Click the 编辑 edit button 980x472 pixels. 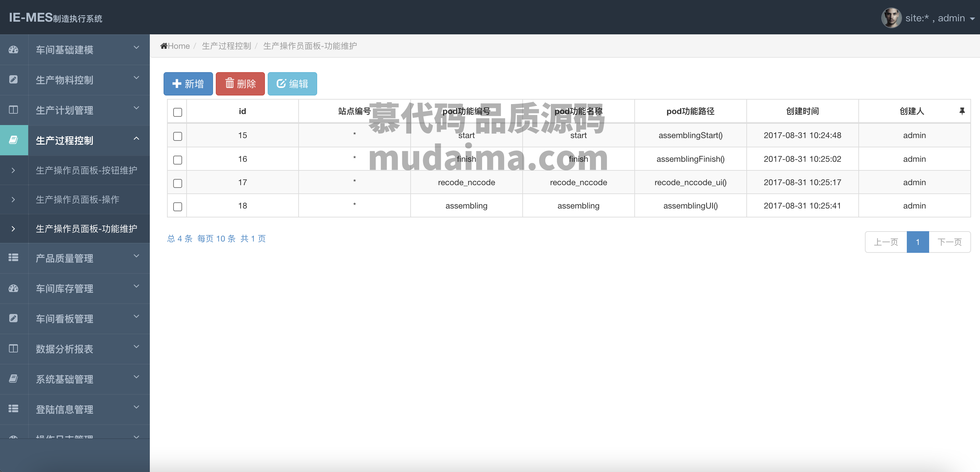(x=292, y=84)
